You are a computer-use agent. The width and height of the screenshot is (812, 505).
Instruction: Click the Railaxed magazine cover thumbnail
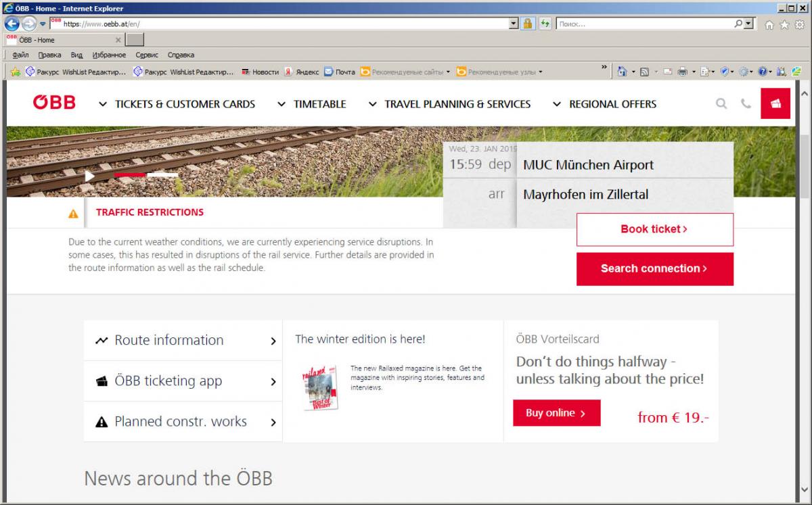320,387
